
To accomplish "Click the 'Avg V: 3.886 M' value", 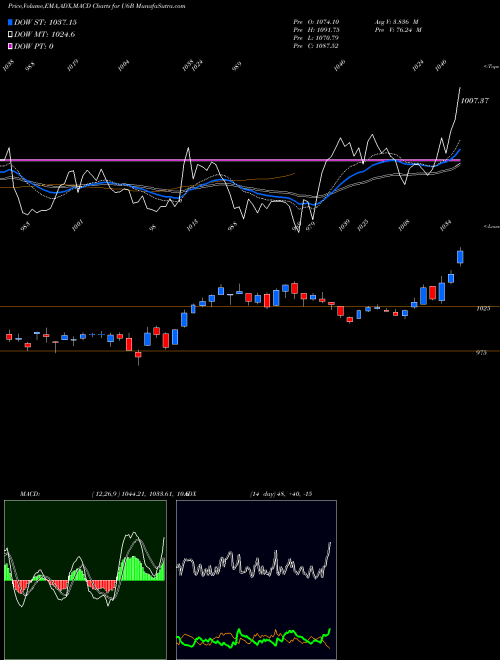I will [396, 22].
